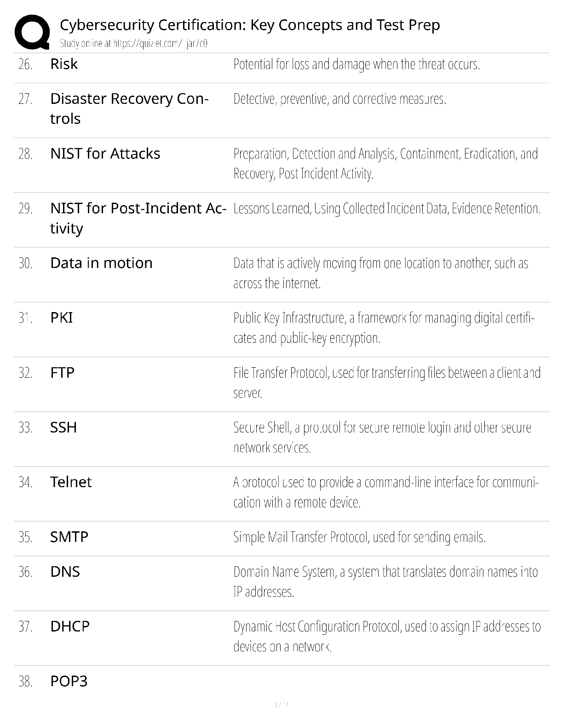Select the Data in motion term
563x728 pixels.
(101, 263)
